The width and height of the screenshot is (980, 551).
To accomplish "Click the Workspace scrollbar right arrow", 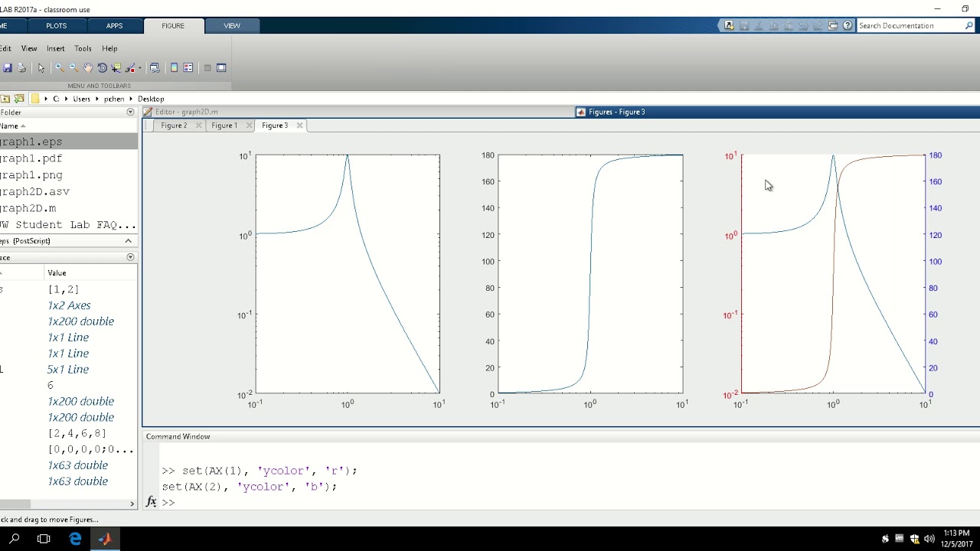I will pos(132,504).
